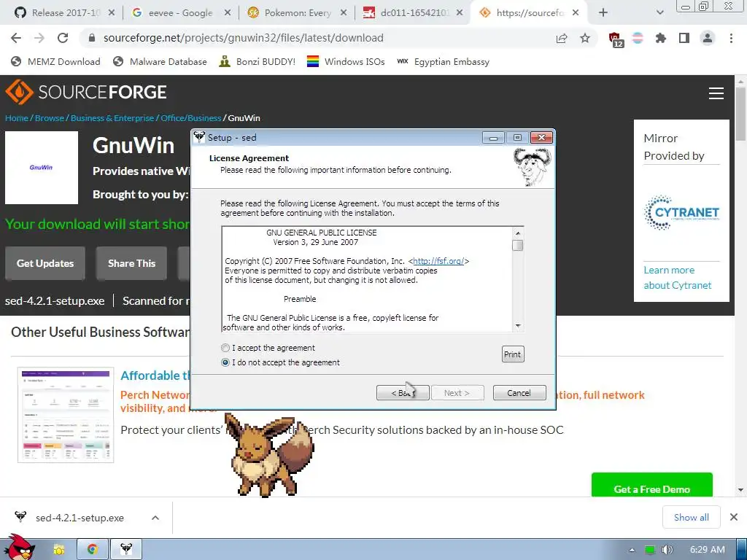Viewport: 747px width, 560px height.
Task: Click the 'Share This' button
Action: [x=131, y=263]
